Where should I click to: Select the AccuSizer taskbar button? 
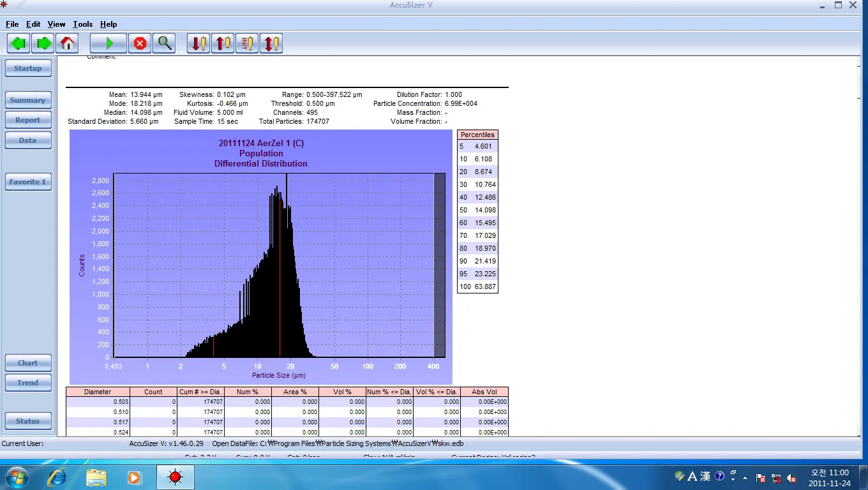tap(176, 477)
